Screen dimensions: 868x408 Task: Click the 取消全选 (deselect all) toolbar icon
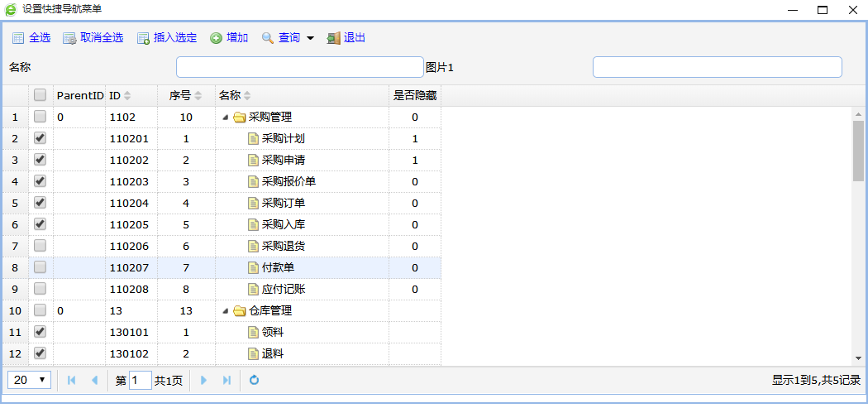69,38
